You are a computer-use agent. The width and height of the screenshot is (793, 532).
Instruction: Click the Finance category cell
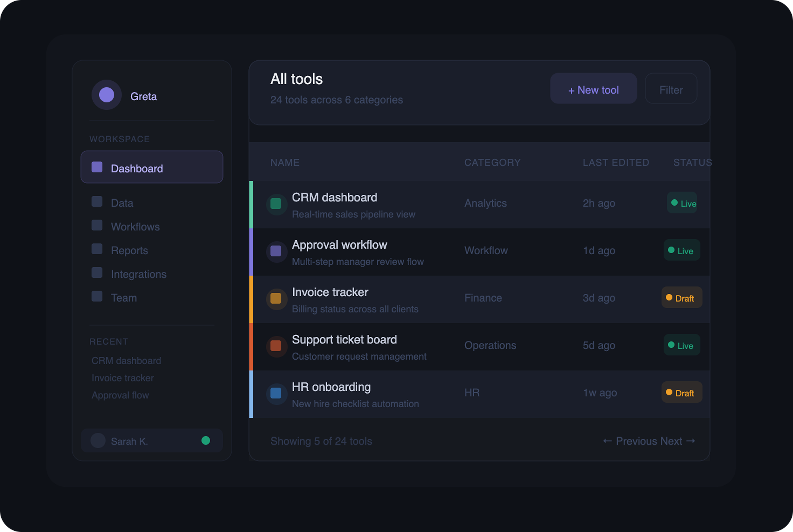click(483, 298)
